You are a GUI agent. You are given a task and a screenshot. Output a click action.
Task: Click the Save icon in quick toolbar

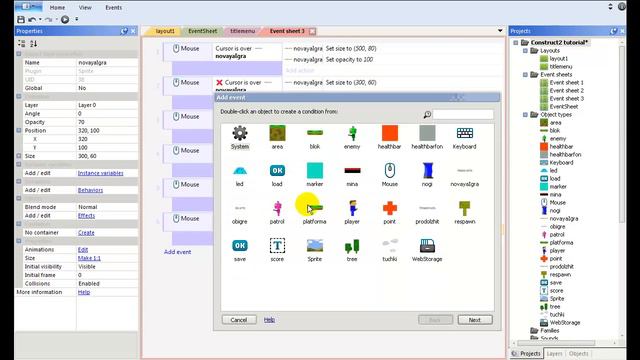pos(21,19)
